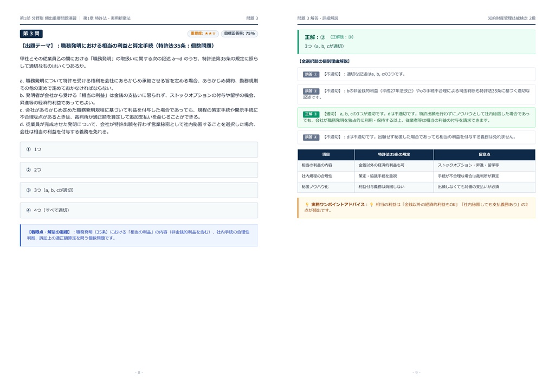Click header text 問題 3 解答・詳細解説

pyautogui.click(x=318, y=18)
